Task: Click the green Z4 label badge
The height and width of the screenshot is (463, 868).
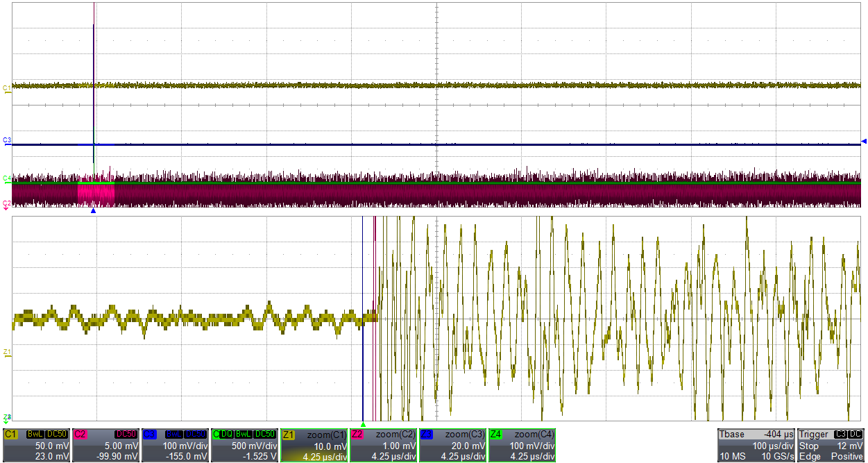Action: 497,434
